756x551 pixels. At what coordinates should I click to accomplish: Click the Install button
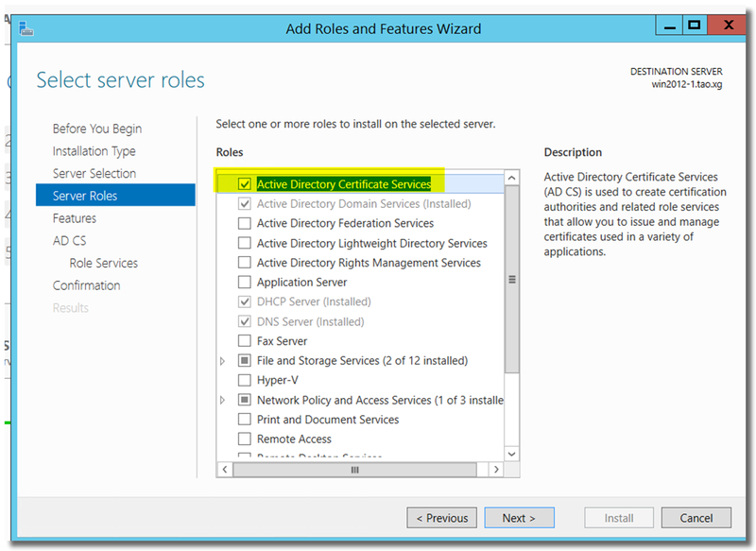click(x=619, y=518)
